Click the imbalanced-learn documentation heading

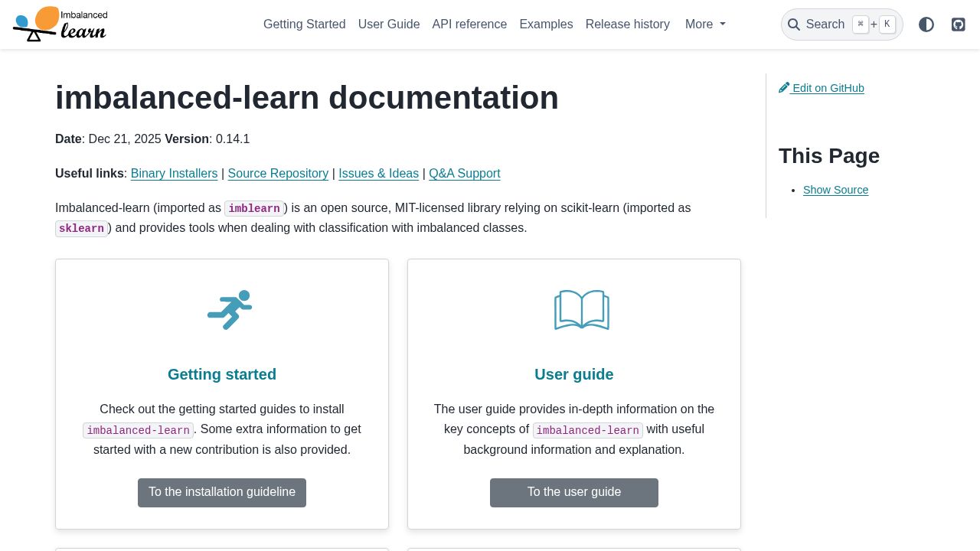point(307,98)
